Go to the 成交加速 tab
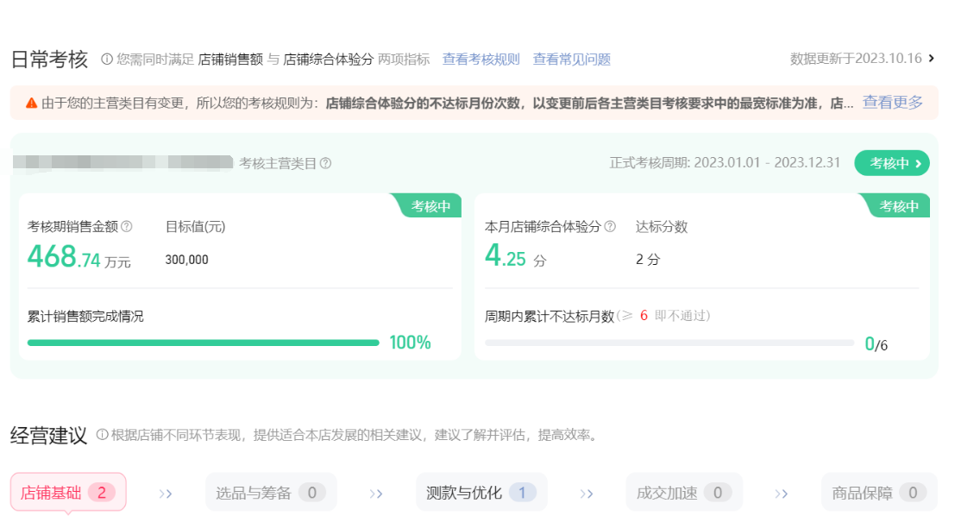Image resolution: width=980 pixels, height=516 pixels. [x=683, y=493]
